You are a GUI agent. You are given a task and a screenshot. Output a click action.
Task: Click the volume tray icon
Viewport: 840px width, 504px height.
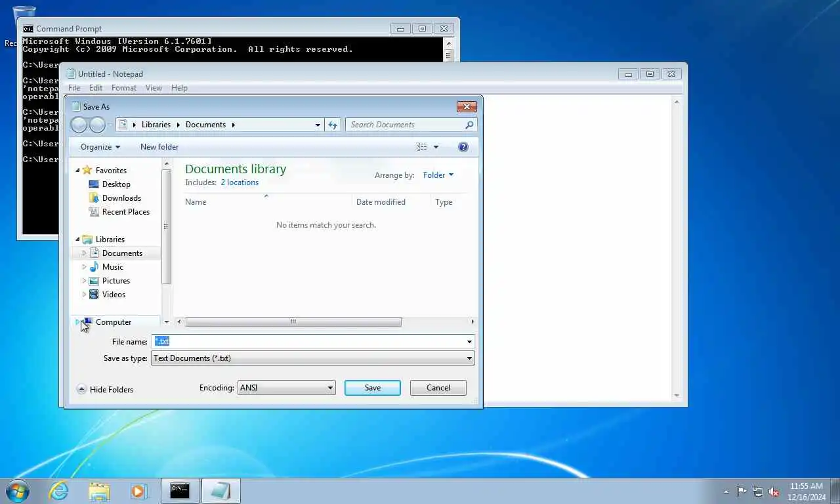774,491
